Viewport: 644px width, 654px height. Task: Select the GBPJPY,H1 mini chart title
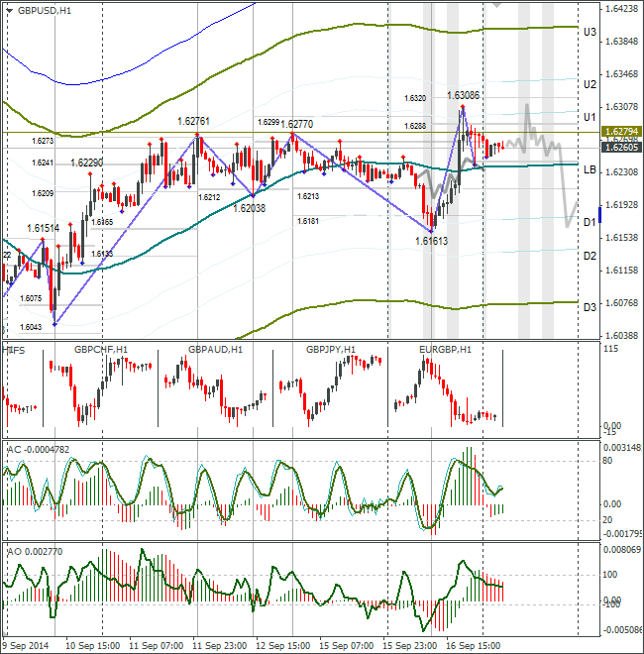[x=331, y=350]
